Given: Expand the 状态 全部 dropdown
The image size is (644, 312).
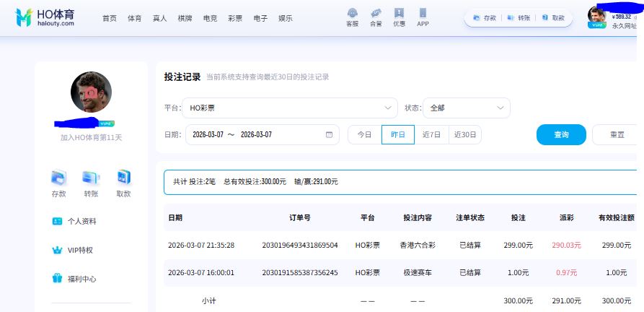Looking at the screenshot, I should pos(467,108).
